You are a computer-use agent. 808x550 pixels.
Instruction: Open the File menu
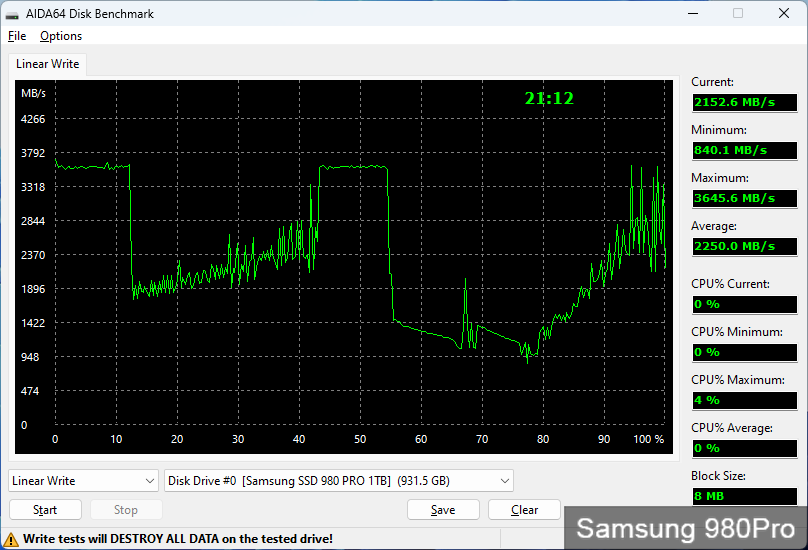click(17, 36)
